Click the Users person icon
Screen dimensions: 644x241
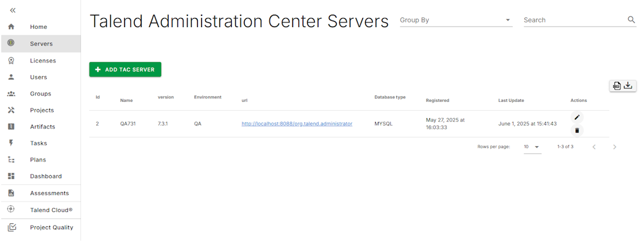(11, 77)
